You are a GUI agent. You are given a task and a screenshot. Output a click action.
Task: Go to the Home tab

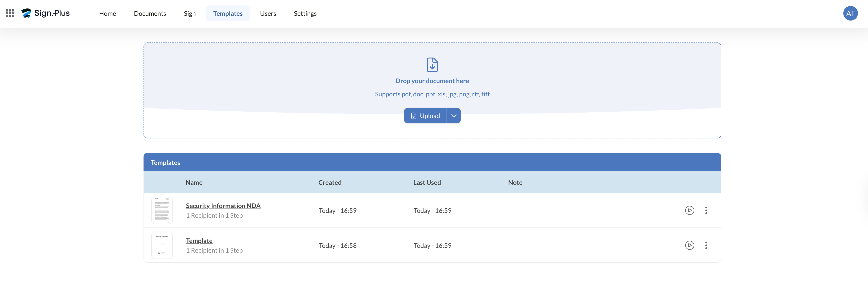pos(107,13)
